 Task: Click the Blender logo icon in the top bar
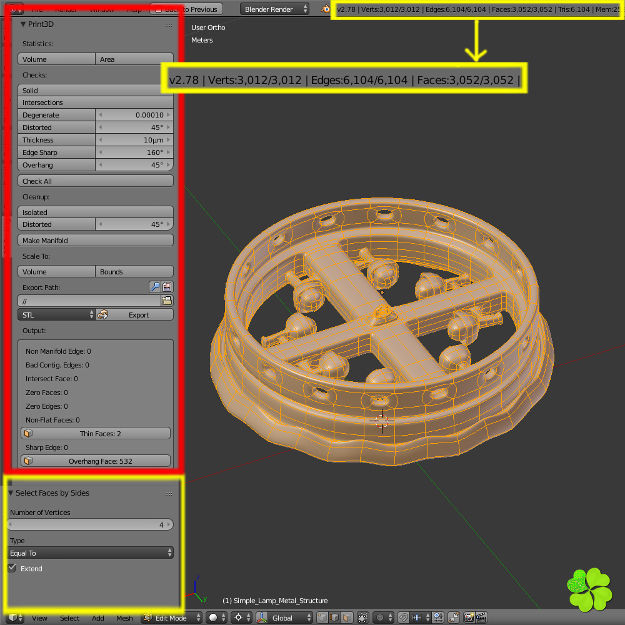pyautogui.click(x=326, y=8)
